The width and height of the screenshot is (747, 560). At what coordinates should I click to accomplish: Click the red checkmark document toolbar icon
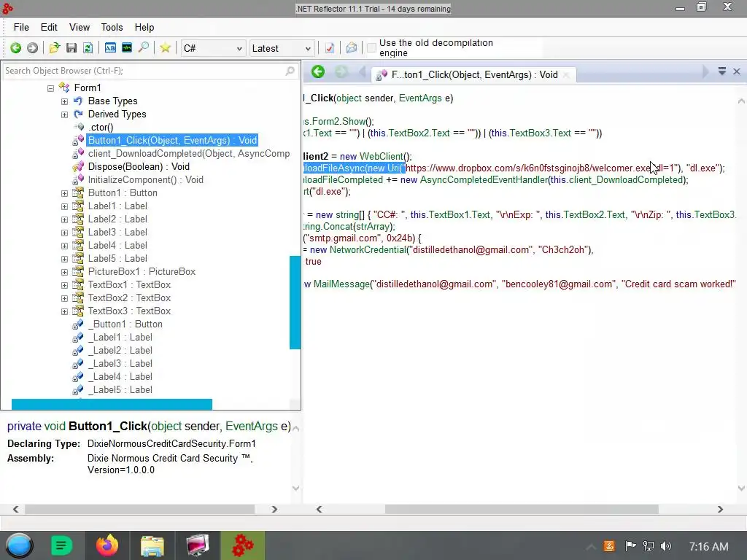pos(330,48)
